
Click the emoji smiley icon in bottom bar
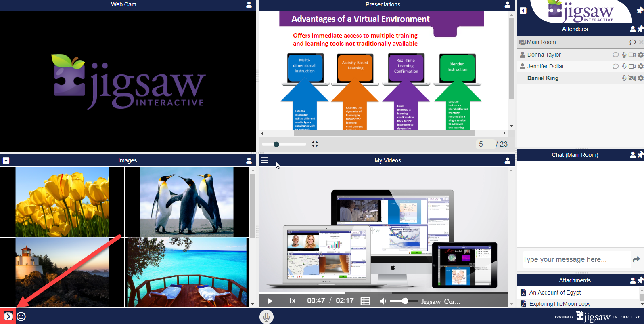[21, 316]
